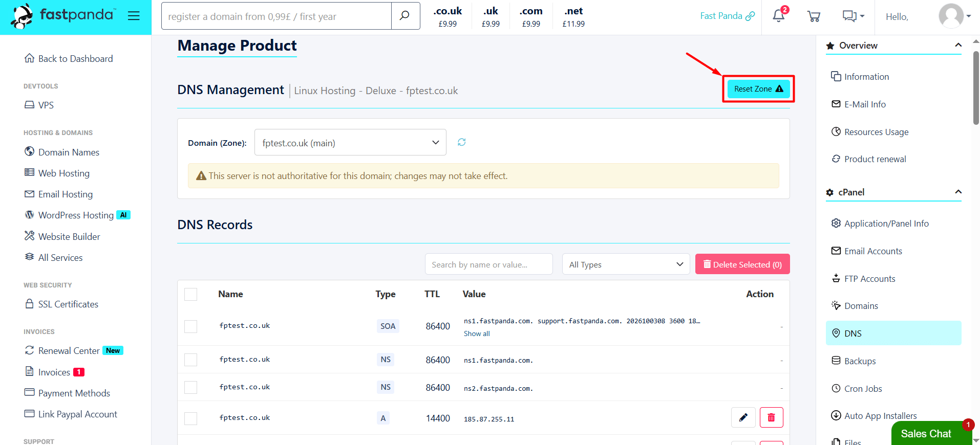This screenshot has height=445, width=980.
Task: Open the user avatar menu
Action: tap(954, 16)
